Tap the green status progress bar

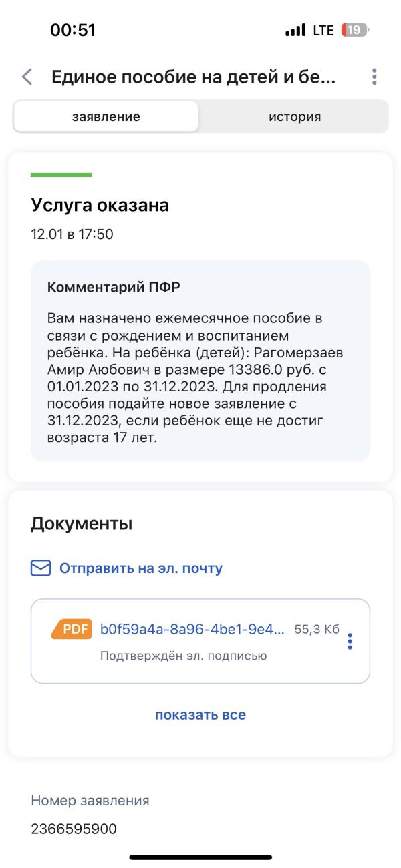(61, 175)
